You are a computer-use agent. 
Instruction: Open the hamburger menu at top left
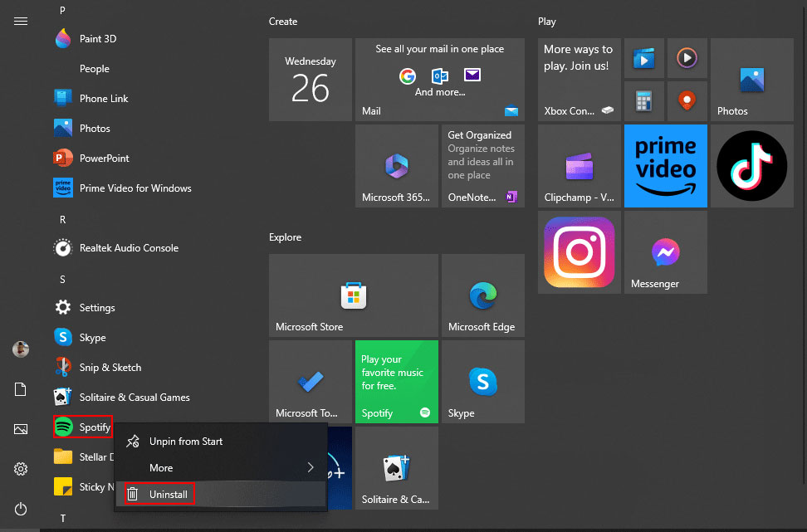click(x=21, y=21)
